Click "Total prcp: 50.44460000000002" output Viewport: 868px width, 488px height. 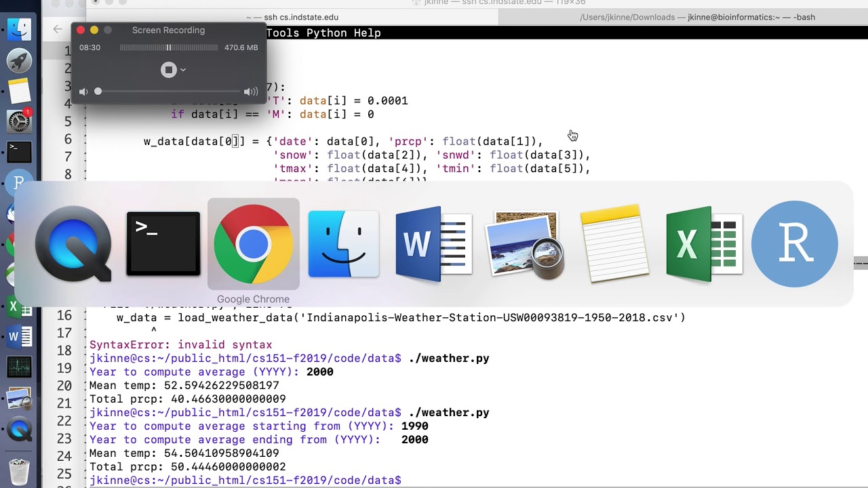(188, 466)
